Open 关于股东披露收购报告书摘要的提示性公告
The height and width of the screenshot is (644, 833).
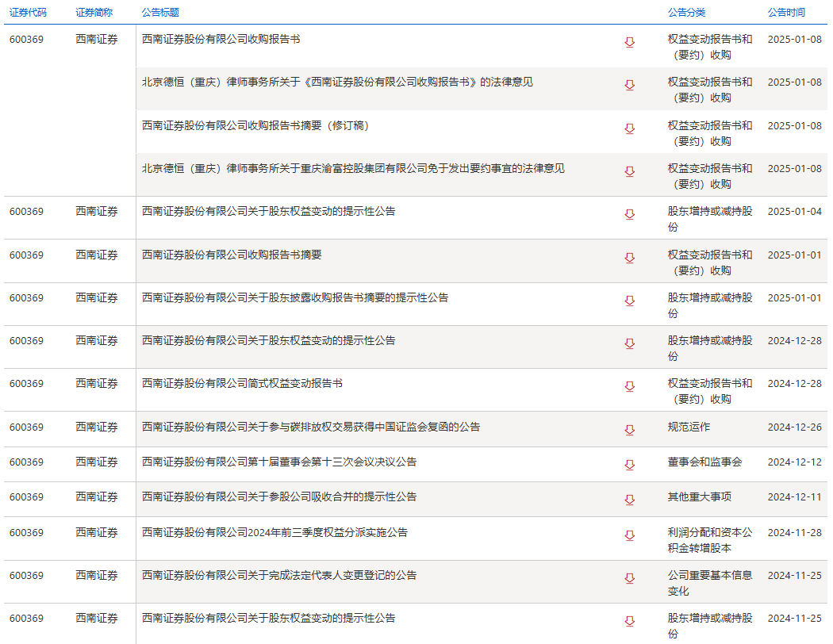coord(295,298)
